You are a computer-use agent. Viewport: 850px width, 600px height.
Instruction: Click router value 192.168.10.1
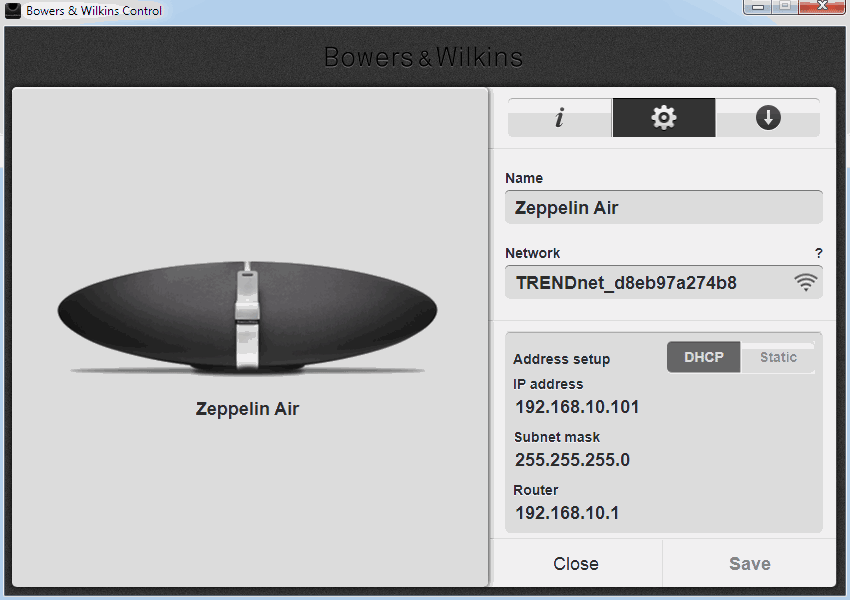point(567,513)
